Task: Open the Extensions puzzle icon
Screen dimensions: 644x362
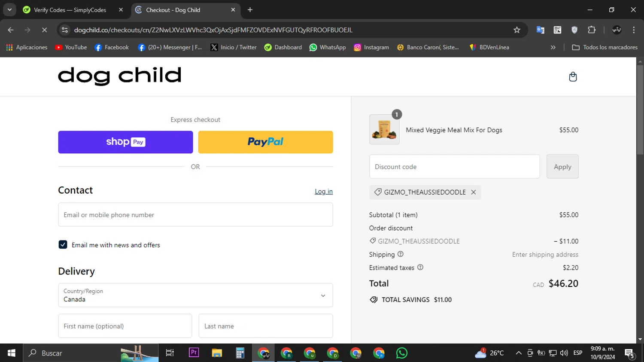Action: (x=592, y=30)
